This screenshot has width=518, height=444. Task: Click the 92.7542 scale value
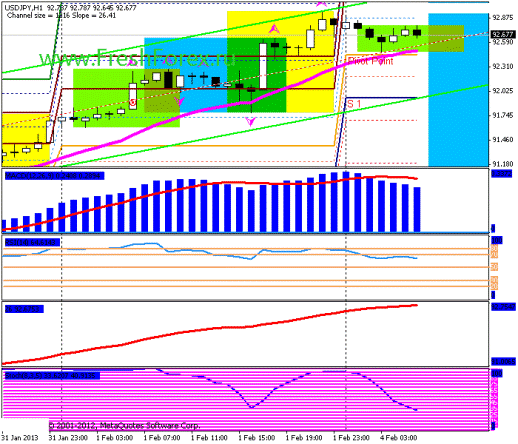(503, 306)
